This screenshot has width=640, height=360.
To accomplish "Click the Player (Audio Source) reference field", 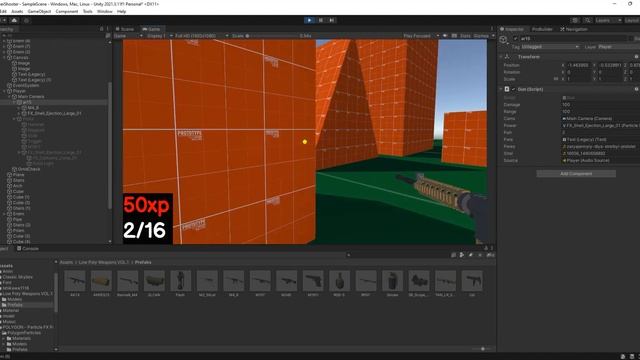I will coord(600,160).
